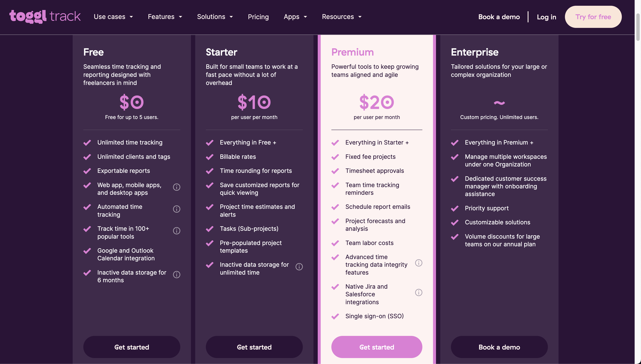The width and height of the screenshot is (641, 364).
Task: Open the Apps menu
Action: [x=295, y=17]
